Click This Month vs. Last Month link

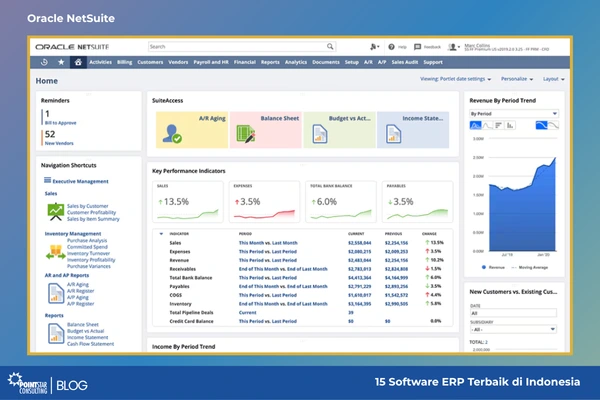268,243
